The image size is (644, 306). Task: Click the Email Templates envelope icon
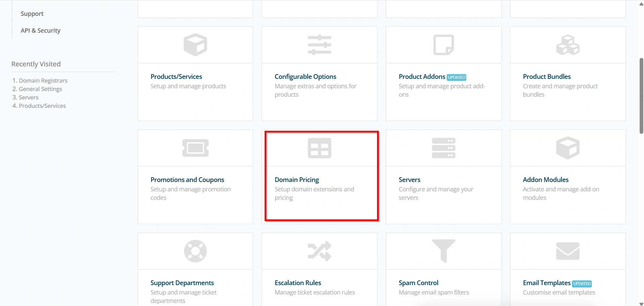coord(568,251)
